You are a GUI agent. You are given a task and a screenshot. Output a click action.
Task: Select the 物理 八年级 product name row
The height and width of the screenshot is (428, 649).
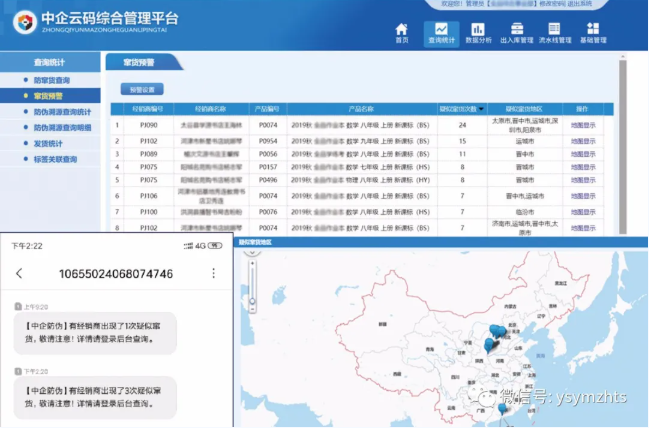point(360,180)
